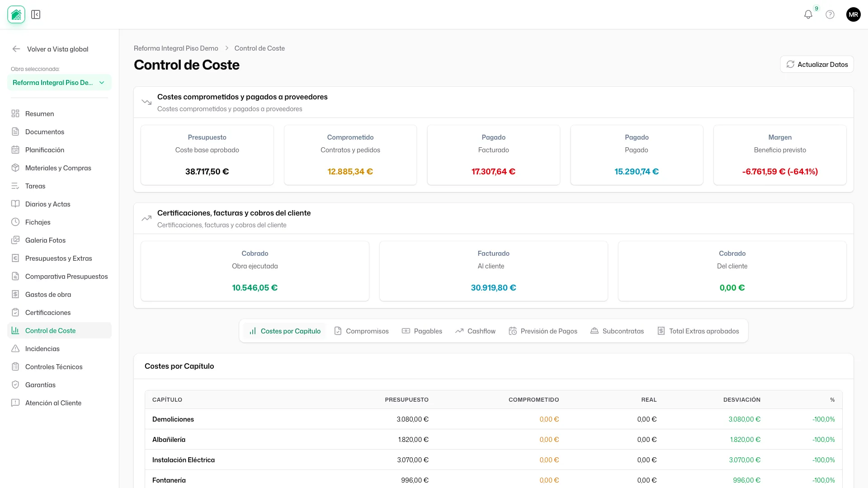Click the Planificación calendar icon

pyautogui.click(x=15, y=150)
